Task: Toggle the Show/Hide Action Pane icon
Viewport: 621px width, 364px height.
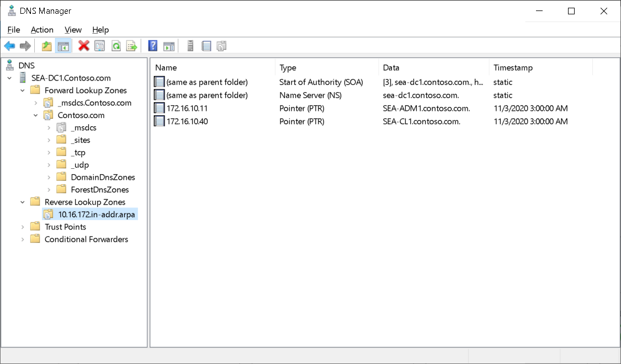Action: 169,46
